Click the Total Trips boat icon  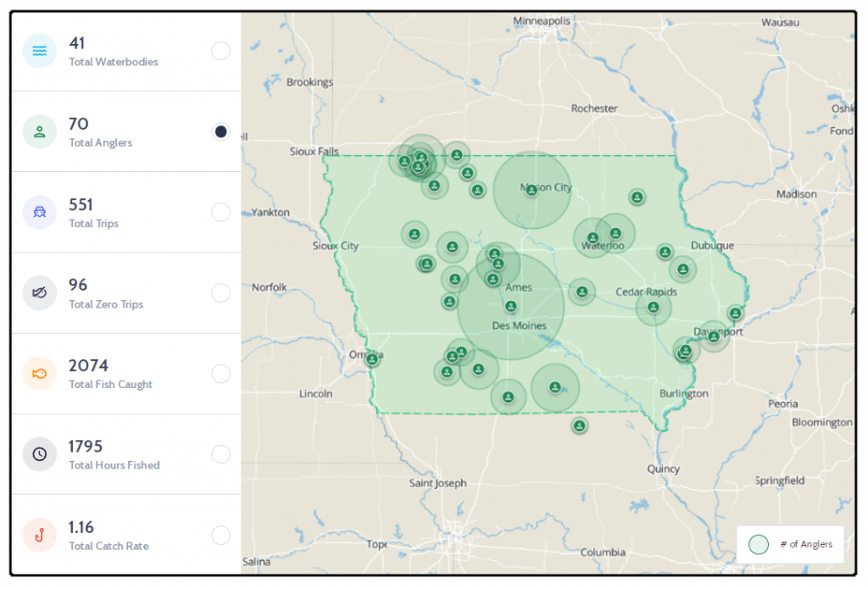39,212
